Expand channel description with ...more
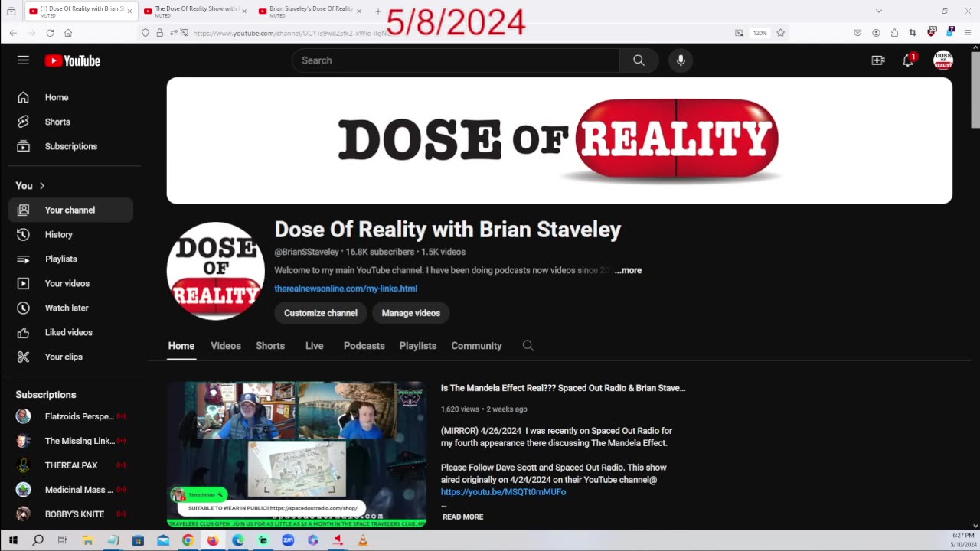Viewport: 980px width, 551px height. (x=628, y=270)
